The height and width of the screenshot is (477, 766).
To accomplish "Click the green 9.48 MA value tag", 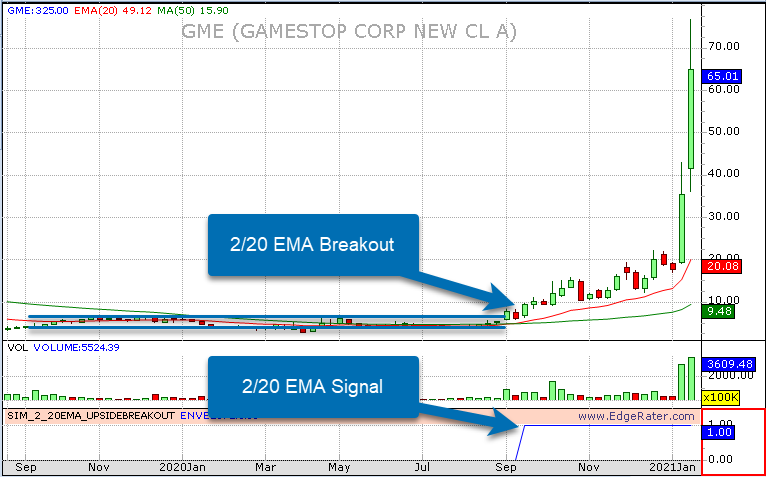I will pyautogui.click(x=718, y=311).
